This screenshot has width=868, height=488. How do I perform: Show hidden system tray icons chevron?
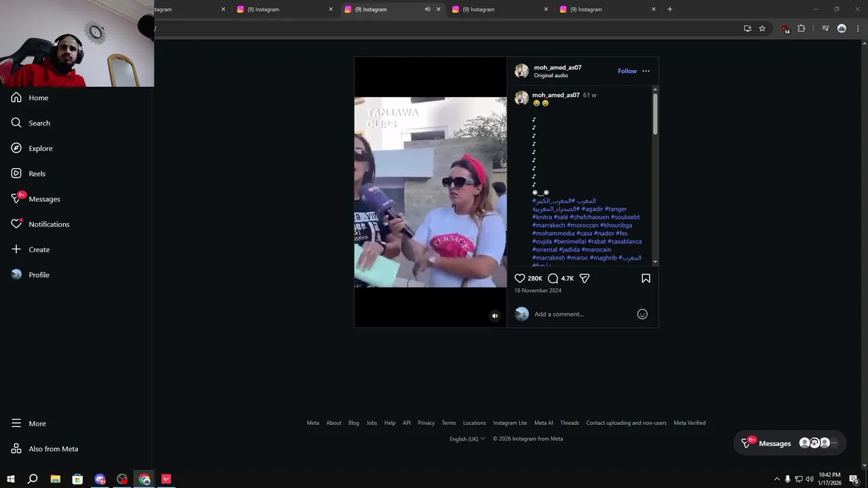776,479
